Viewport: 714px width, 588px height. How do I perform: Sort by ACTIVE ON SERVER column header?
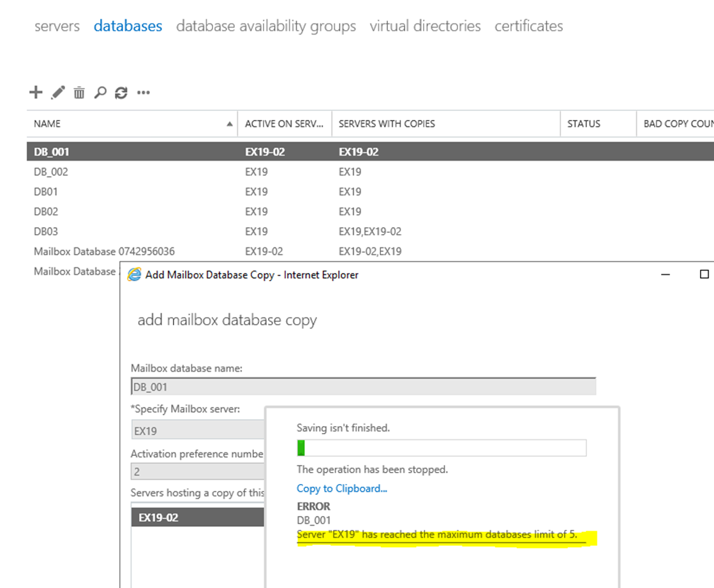[x=285, y=124]
